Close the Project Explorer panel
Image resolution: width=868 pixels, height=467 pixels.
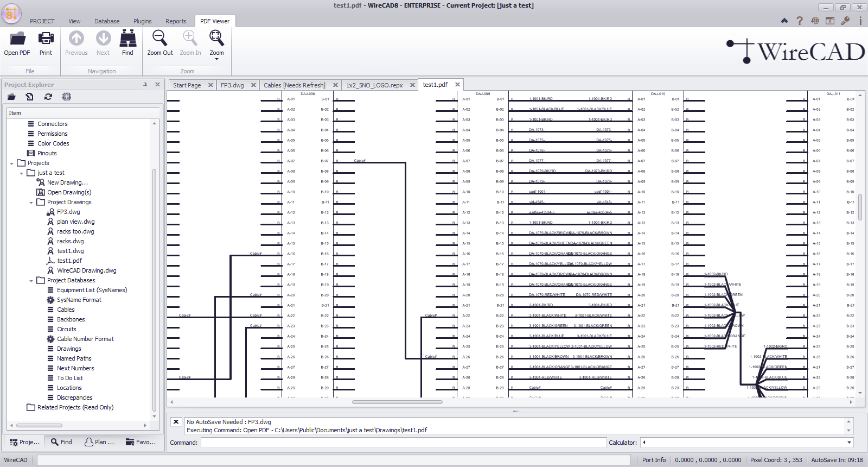coord(157,84)
